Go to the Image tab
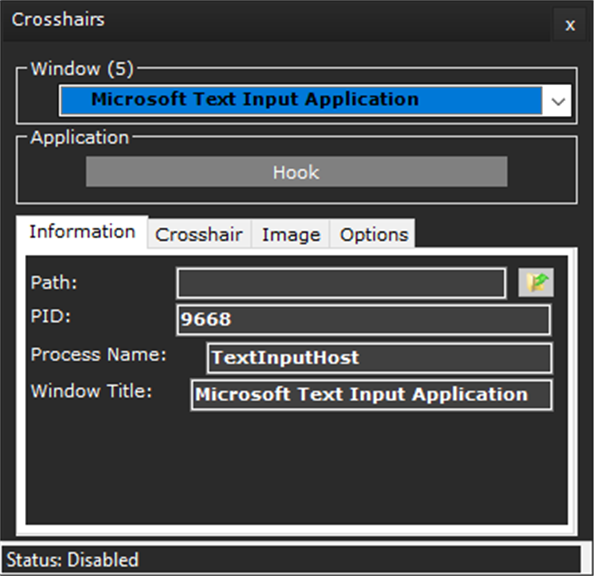This screenshot has height=576, width=594. pos(291,234)
